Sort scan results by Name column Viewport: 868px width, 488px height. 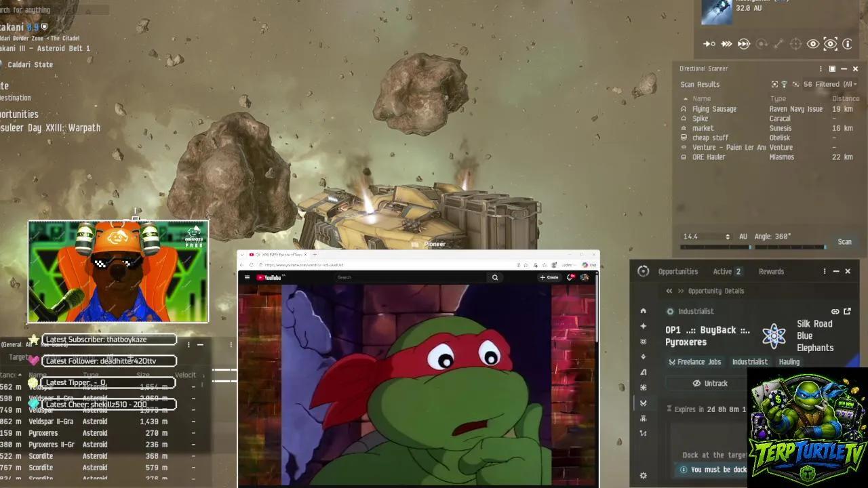coord(701,98)
